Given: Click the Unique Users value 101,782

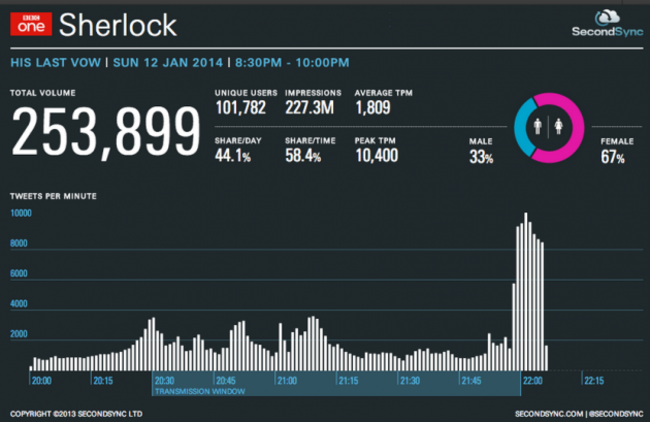Looking at the screenshot, I should click(245, 108).
